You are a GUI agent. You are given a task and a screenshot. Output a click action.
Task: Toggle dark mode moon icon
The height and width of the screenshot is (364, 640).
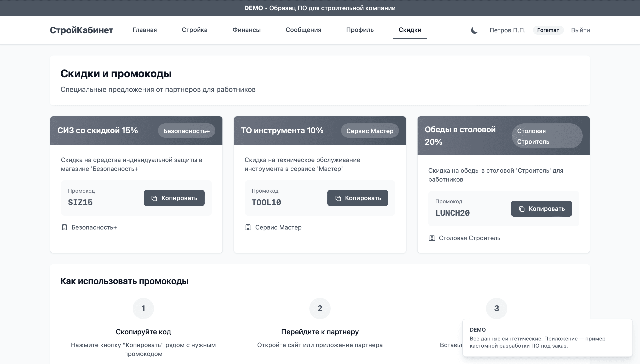click(474, 30)
